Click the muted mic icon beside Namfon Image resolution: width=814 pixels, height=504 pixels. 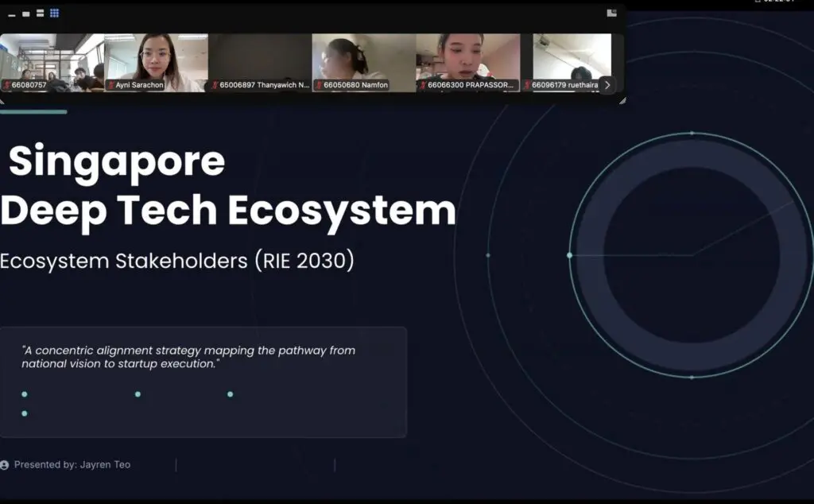tap(319, 85)
